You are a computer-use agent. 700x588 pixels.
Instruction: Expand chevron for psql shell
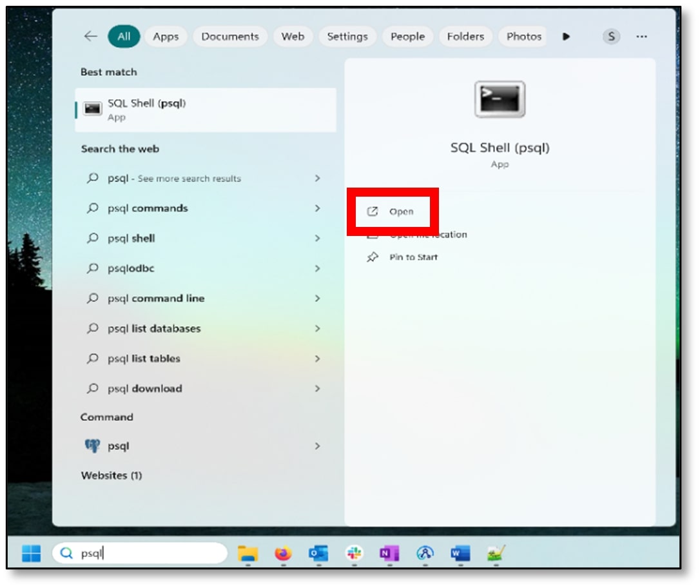[x=317, y=238]
